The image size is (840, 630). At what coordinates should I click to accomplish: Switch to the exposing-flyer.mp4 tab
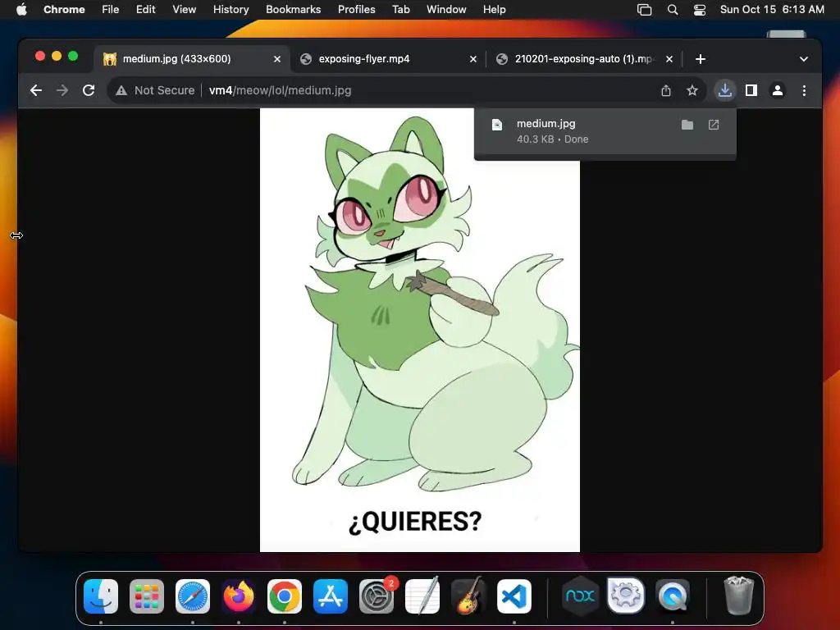tap(388, 59)
